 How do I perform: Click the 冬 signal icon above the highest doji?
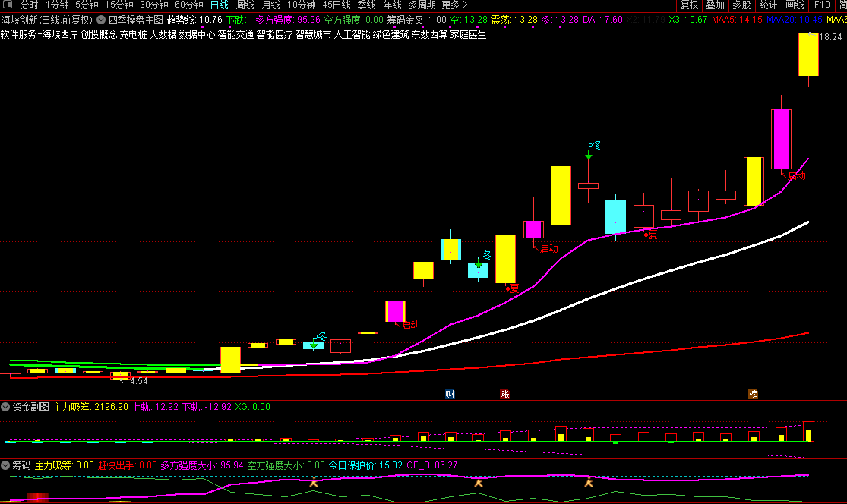(x=596, y=145)
